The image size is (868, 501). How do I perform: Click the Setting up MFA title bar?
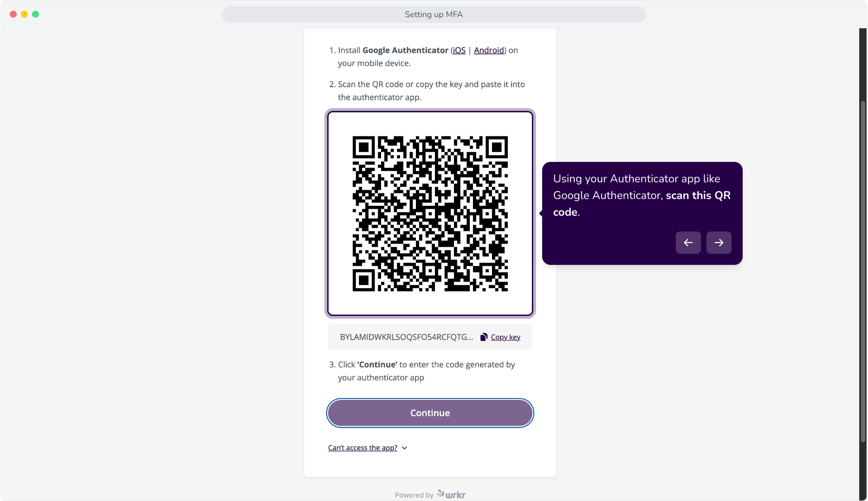[434, 14]
